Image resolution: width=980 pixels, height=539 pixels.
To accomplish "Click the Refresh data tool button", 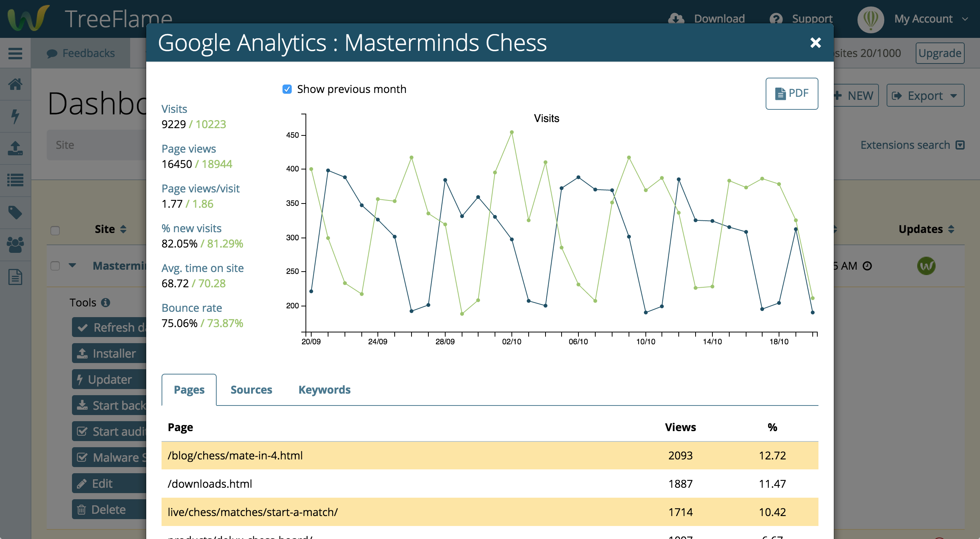I will pyautogui.click(x=109, y=327).
